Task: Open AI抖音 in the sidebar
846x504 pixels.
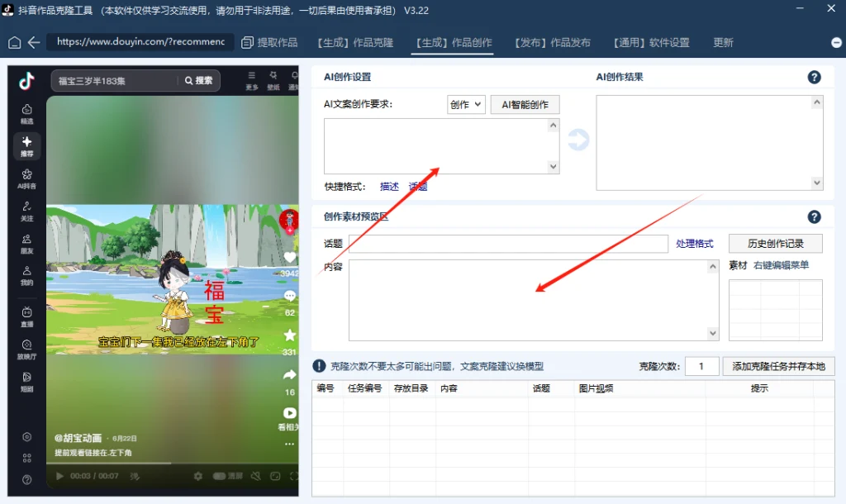Action: pos(26,178)
